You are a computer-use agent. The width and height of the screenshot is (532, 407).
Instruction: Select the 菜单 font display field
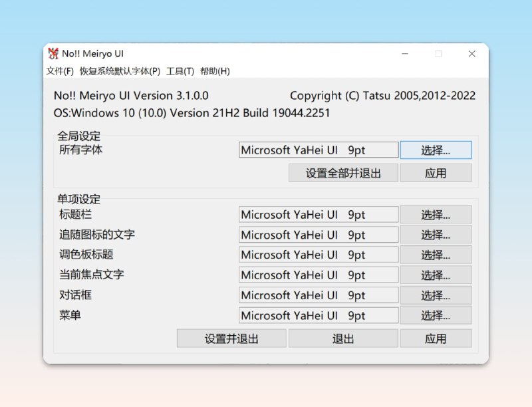(x=318, y=315)
